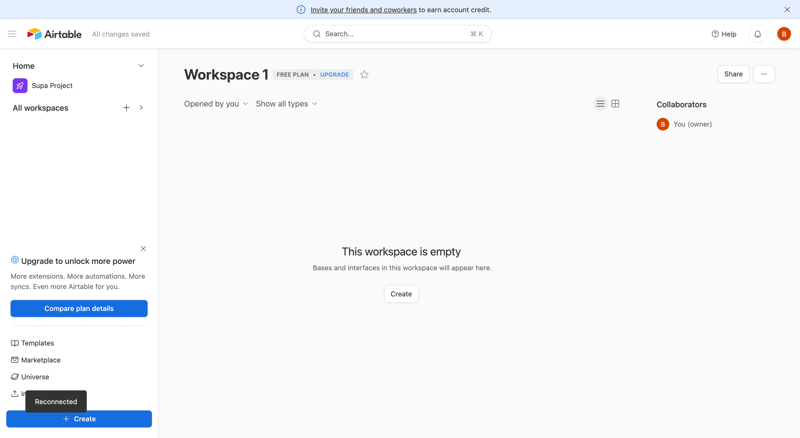
Task: Click the Help text label
Action: point(729,34)
